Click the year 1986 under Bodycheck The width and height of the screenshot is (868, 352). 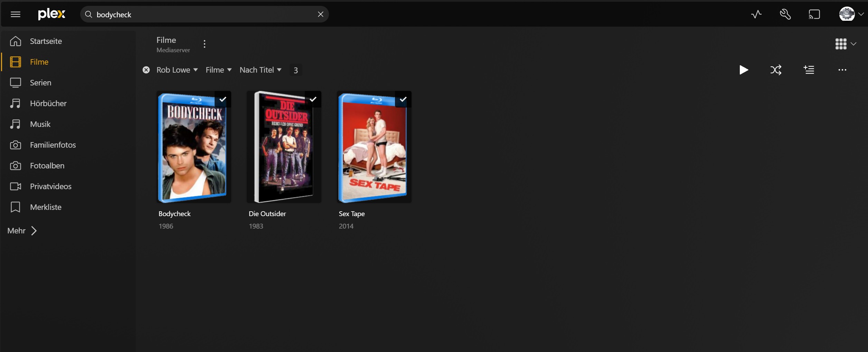point(166,226)
